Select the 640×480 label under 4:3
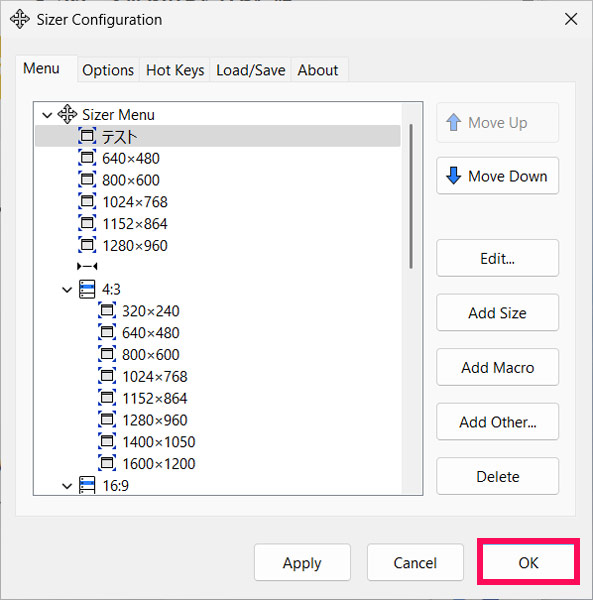 [x=150, y=333]
